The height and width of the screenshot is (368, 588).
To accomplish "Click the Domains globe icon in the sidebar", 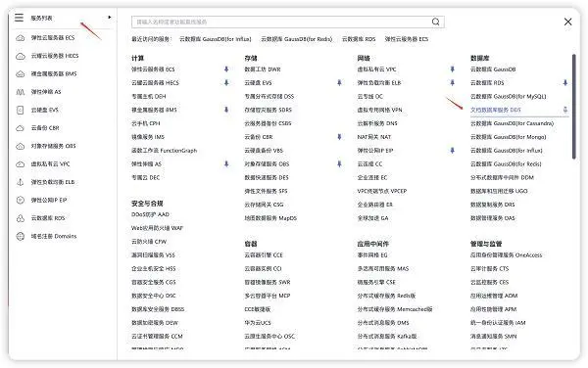I will [21, 236].
